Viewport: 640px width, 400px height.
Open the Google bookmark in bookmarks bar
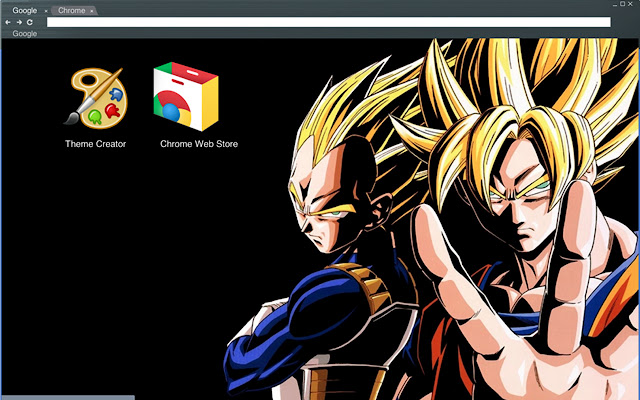(x=24, y=33)
